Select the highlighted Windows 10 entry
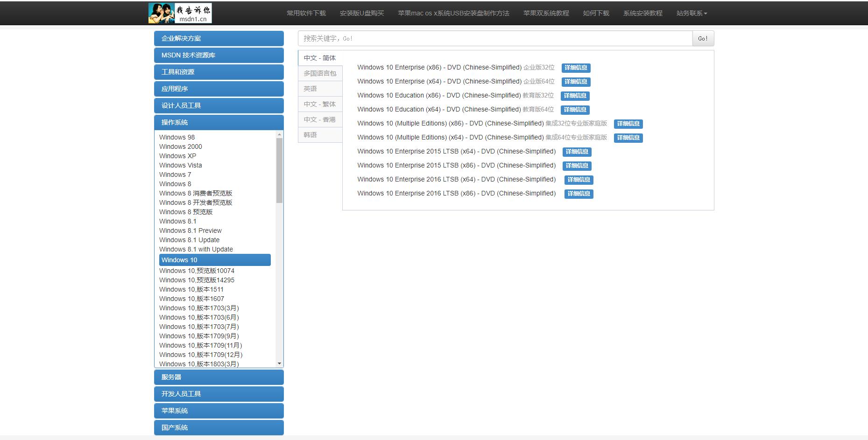Viewport: 868px width, 440px height. [215, 260]
